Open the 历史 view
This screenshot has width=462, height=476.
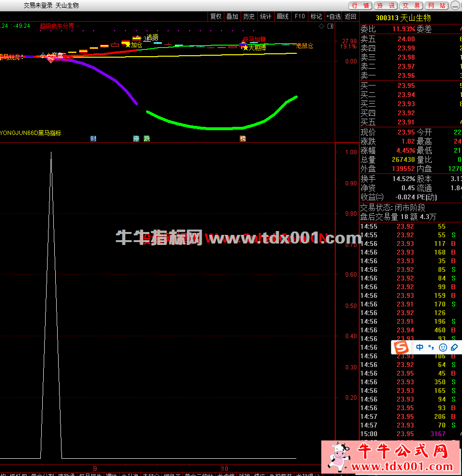(x=249, y=16)
